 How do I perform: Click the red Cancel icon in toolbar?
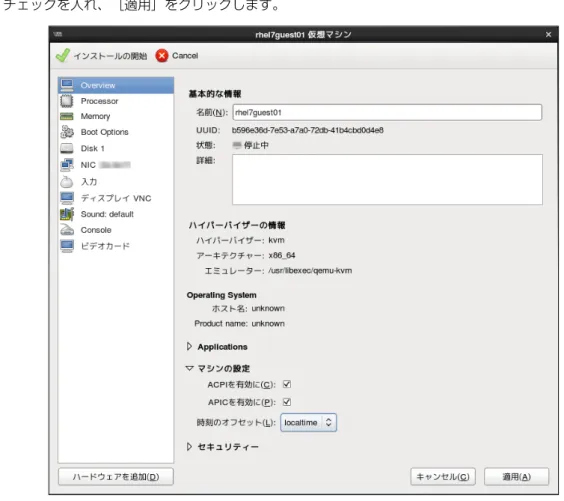point(162,56)
